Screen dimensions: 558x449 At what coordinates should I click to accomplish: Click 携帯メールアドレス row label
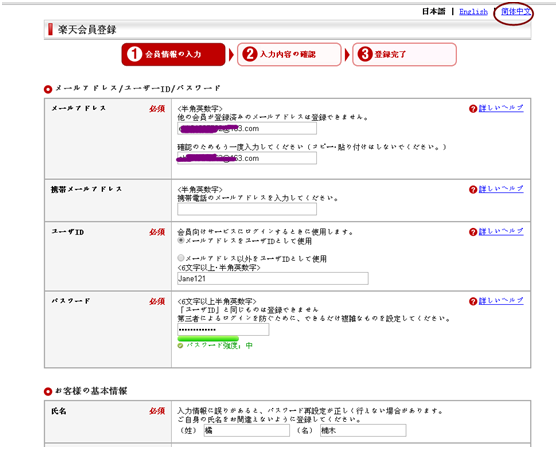[x=86, y=189]
